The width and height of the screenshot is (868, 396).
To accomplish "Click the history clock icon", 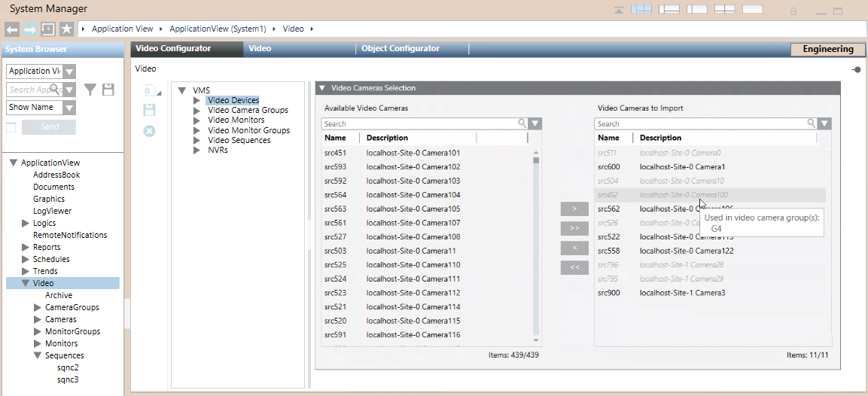I will pos(48,29).
